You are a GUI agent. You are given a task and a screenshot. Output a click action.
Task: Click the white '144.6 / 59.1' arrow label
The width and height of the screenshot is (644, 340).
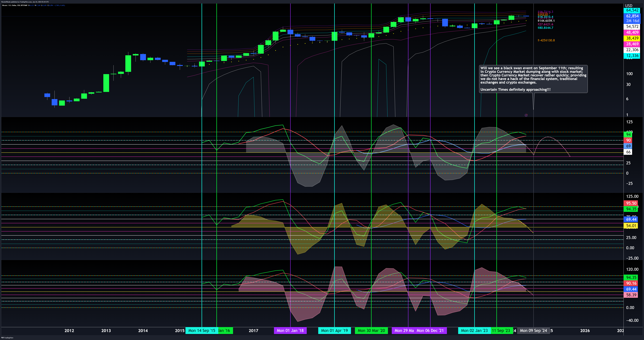[546, 21]
